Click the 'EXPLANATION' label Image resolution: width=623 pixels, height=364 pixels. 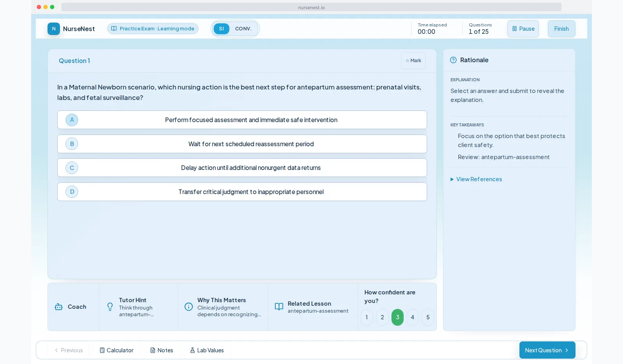465,80
